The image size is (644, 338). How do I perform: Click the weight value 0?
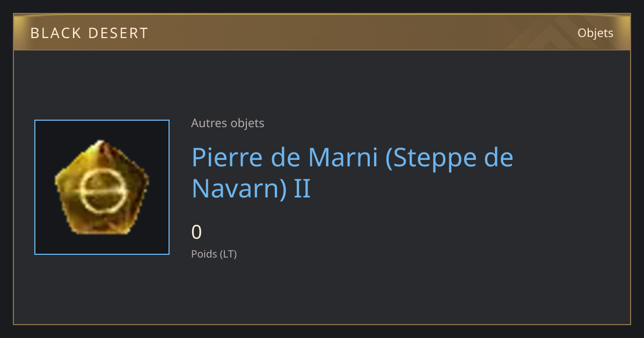pos(196,232)
